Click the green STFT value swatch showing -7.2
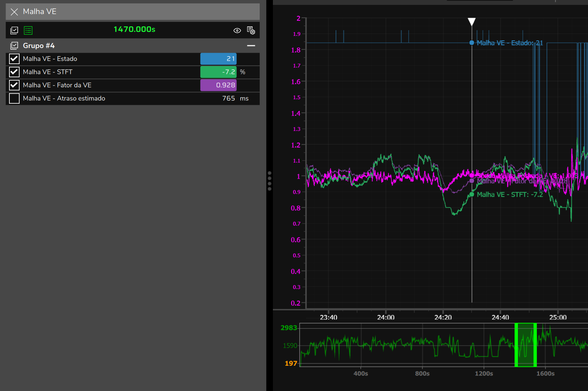 [x=218, y=72]
